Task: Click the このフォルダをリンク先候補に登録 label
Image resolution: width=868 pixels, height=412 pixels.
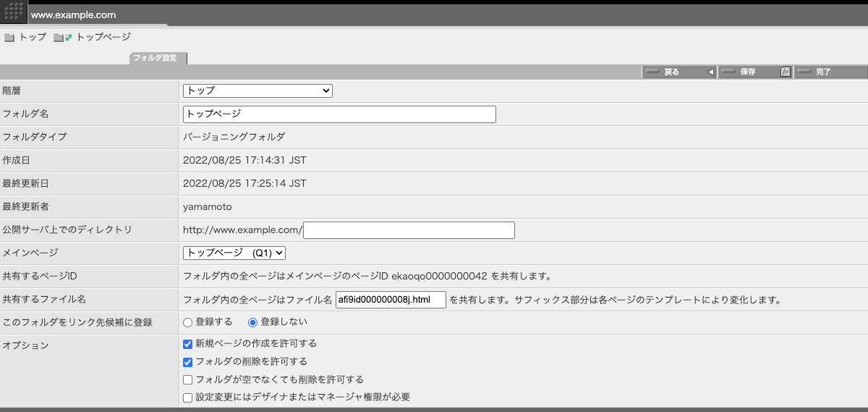Action: [x=77, y=322]
